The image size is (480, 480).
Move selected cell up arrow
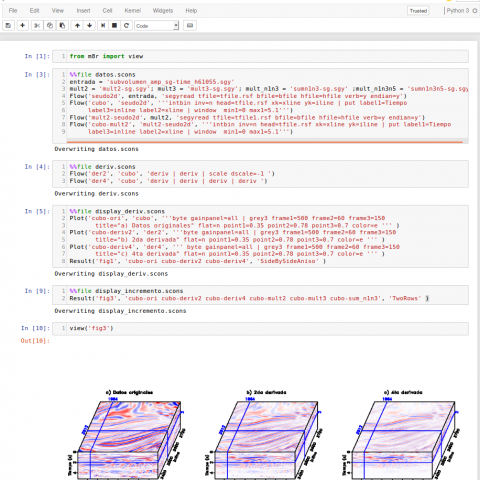(x=77, y=26)
